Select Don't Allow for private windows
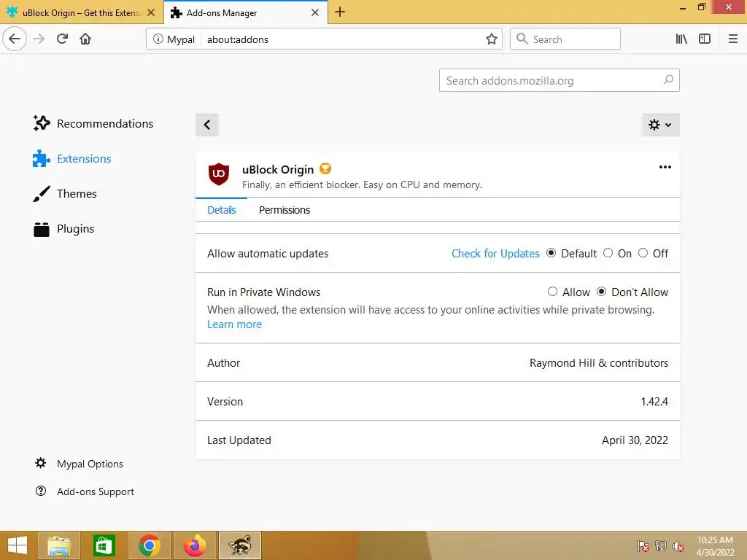The width and height of the screenshot is (747, 560). pos(602,292)
